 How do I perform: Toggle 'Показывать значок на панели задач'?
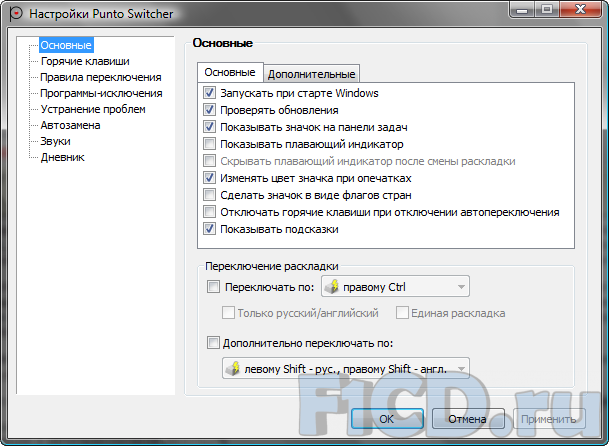[x=209, y=127]
